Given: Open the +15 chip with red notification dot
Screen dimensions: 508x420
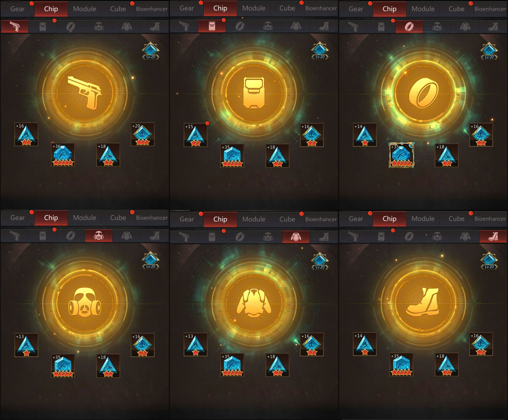Looking at the screenshot, I should [x=195, y=135].
